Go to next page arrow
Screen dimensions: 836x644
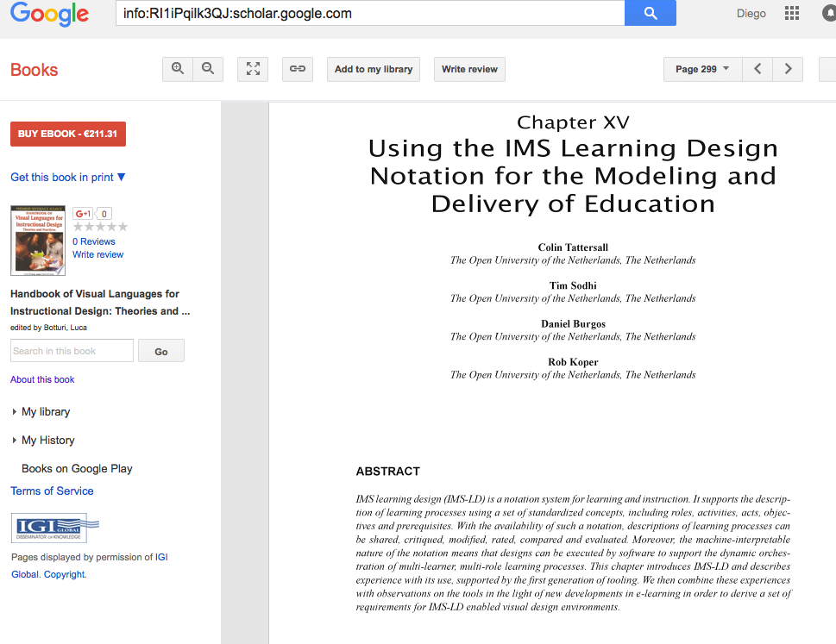point(788,69)
